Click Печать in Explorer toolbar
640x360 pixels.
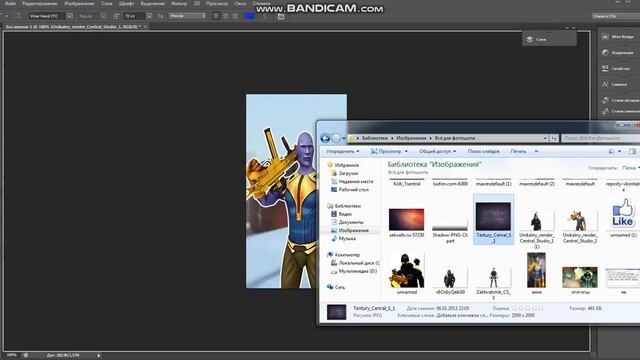[x=518, y=151]
